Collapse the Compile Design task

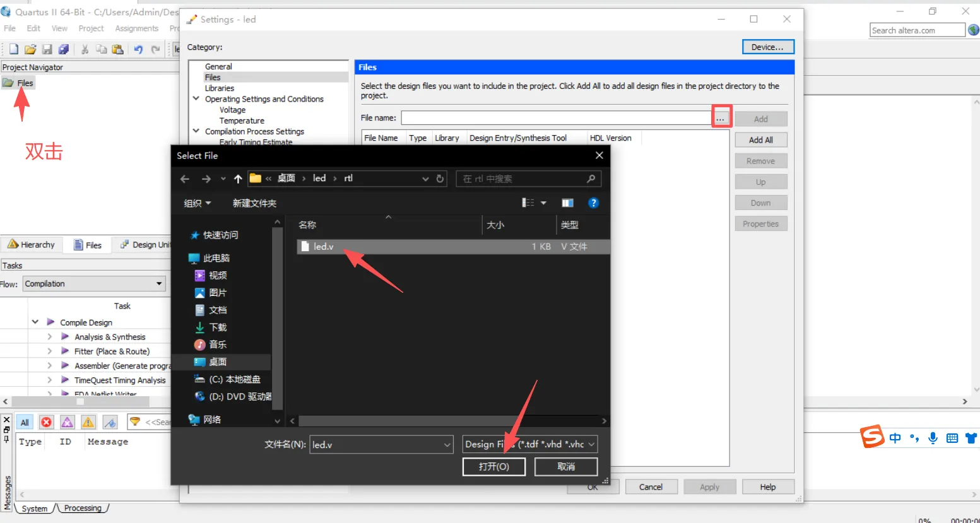point(35,322)
